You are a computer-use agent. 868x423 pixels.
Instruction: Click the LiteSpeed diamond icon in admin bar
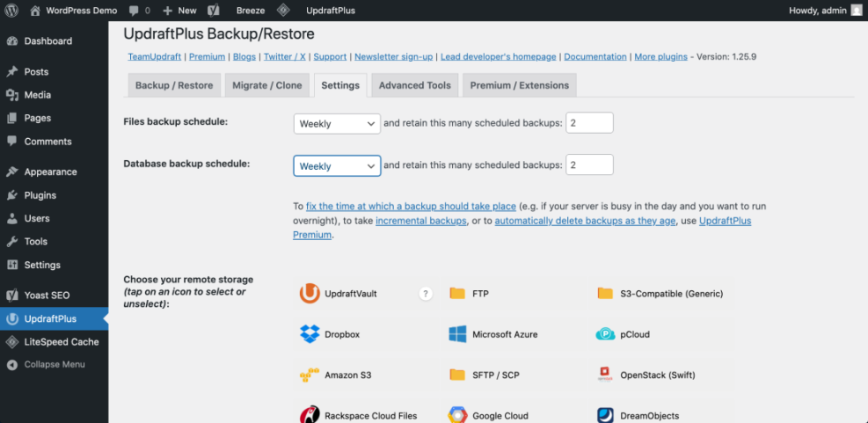click(x=283, y=10)
